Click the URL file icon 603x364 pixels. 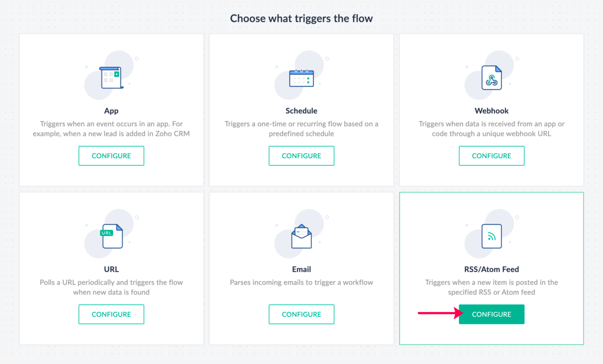111,236
